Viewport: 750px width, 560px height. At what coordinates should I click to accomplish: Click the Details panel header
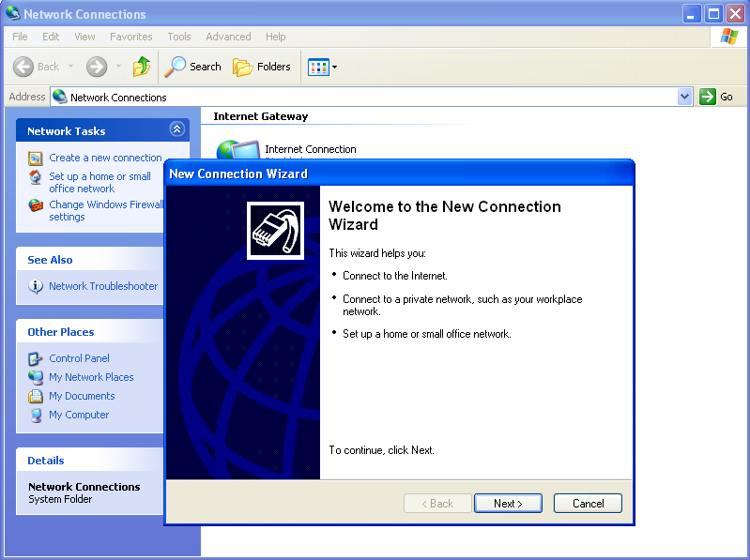[x=90, y=461]
